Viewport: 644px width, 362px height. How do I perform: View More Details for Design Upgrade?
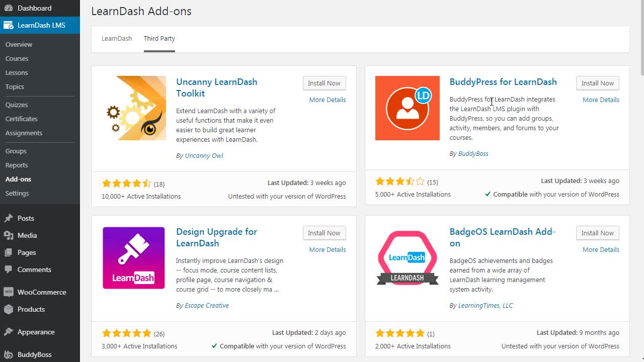328,249
